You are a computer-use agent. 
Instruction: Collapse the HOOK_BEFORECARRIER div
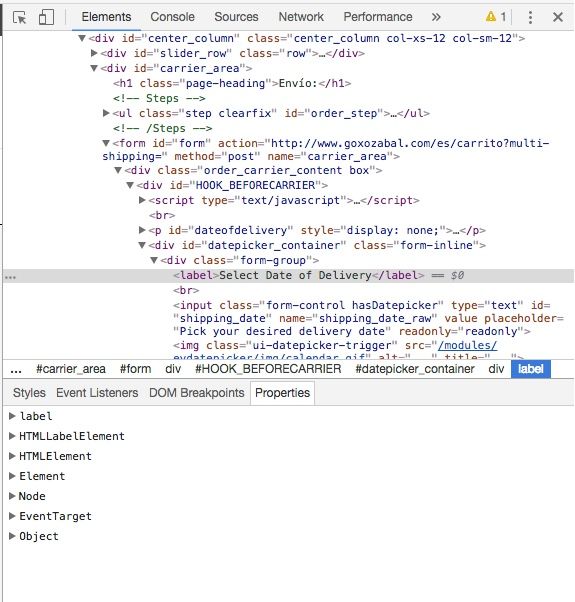[130, 185]
